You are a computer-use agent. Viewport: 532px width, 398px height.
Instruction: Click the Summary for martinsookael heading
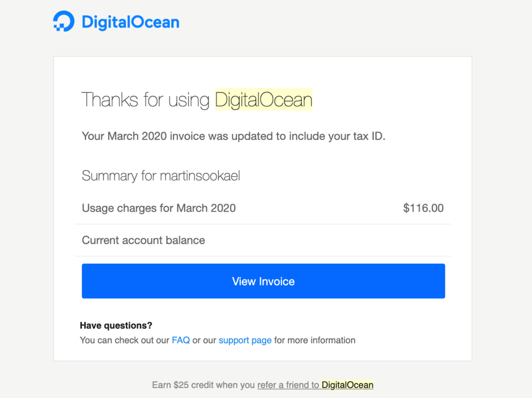pyautogui.click(x=161, y=176)
